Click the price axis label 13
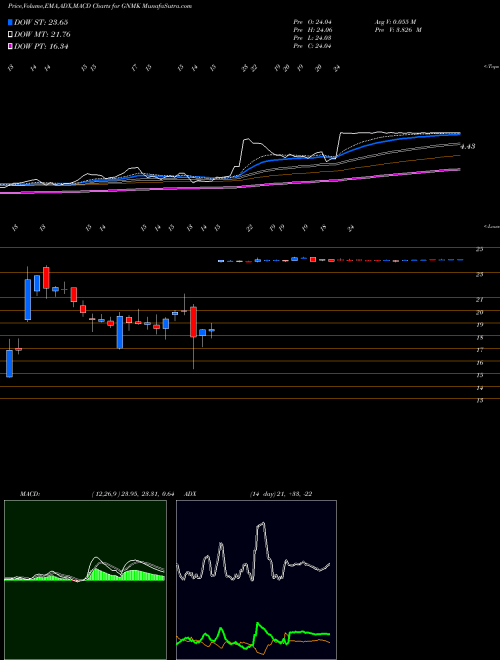 coord(479,400)
